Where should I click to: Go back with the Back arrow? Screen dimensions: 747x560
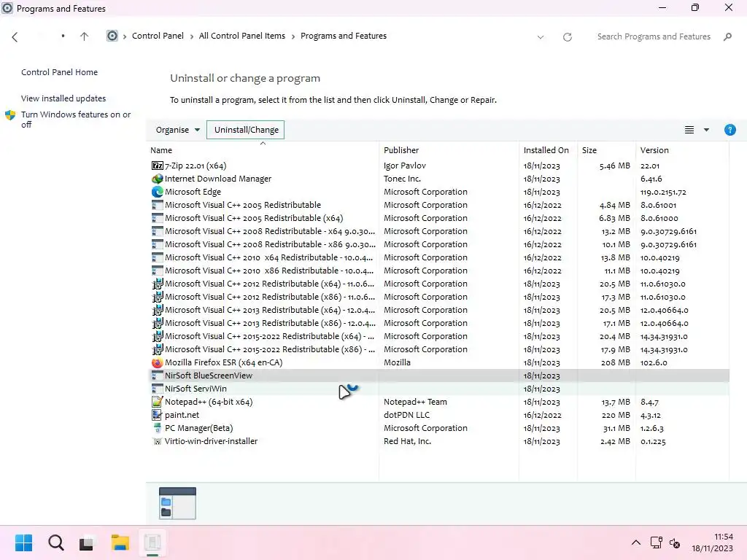click(15, 36)
